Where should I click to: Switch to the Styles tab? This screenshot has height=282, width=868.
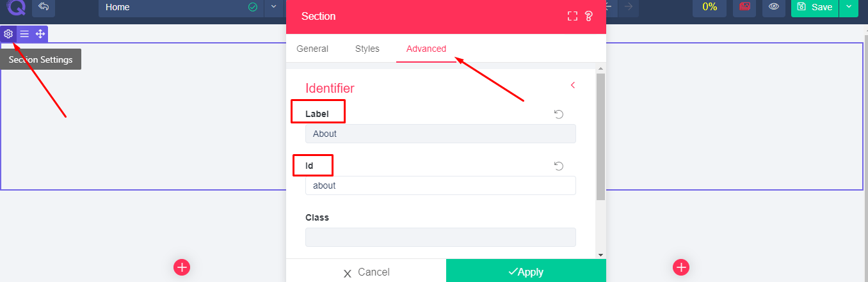(367, 49)
